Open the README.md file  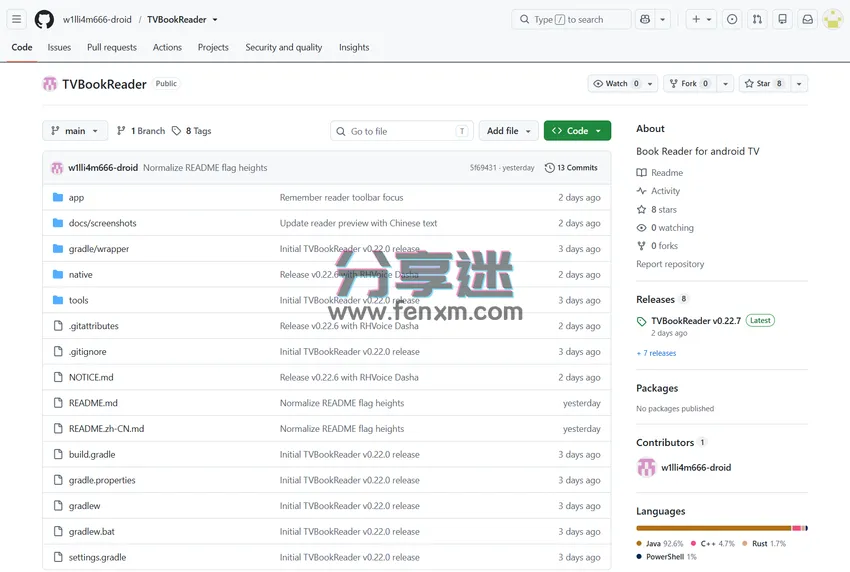[93, 403]
